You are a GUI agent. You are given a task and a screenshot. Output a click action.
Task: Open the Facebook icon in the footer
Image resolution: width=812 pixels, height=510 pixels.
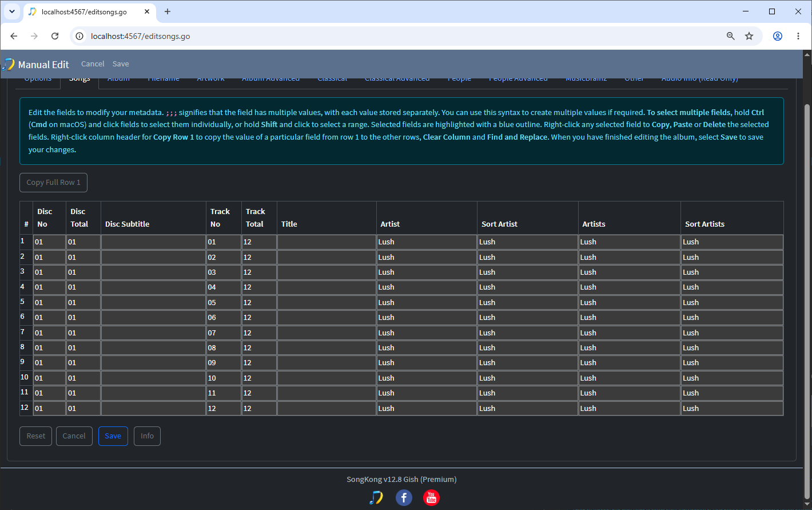coord(404,498)
